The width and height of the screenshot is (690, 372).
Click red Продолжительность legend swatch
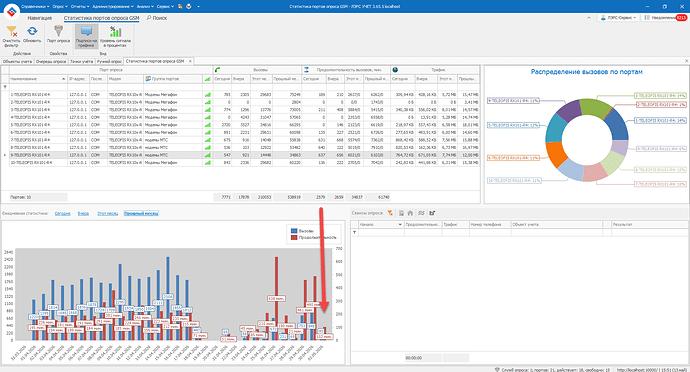(294, 237)
